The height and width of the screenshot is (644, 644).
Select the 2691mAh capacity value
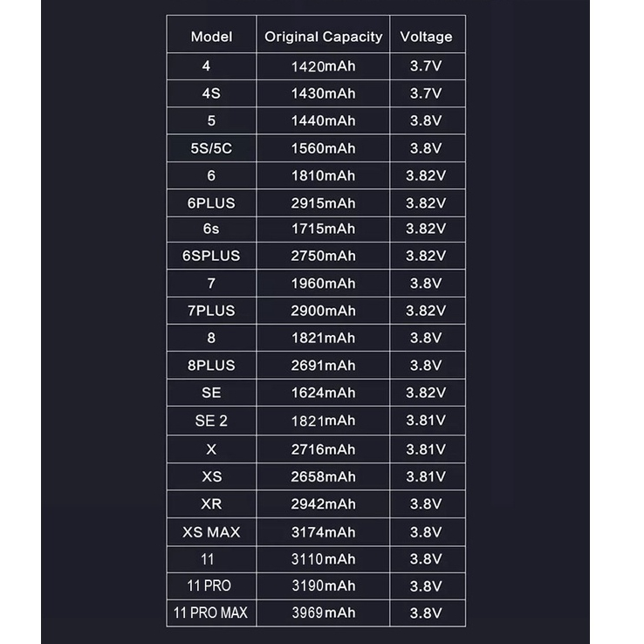(x=323, y=366)
